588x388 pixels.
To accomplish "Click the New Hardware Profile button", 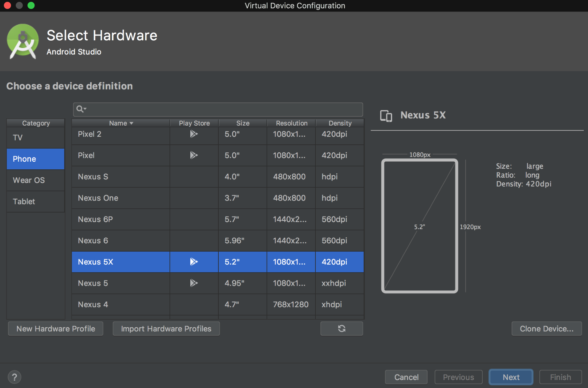I will pyautogui.click(x=56, y=329).
